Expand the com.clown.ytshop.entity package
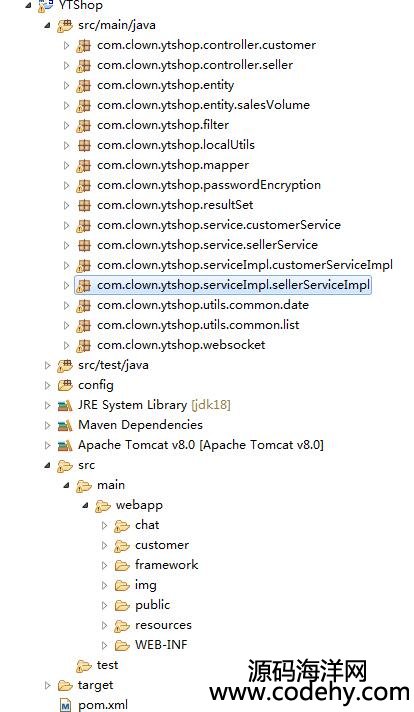This screenshot has height=712, width=414. [66, 85]
